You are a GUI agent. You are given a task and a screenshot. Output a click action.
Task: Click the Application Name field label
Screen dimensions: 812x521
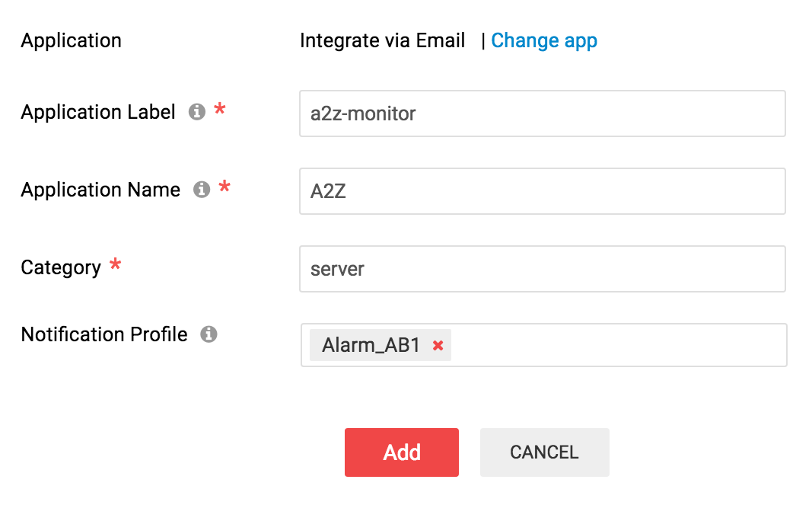pos(100,190)
